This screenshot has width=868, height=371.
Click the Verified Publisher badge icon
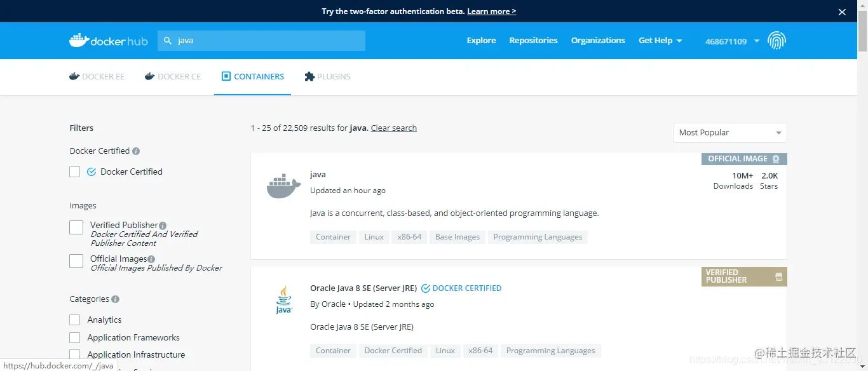[x=778, y=277]
